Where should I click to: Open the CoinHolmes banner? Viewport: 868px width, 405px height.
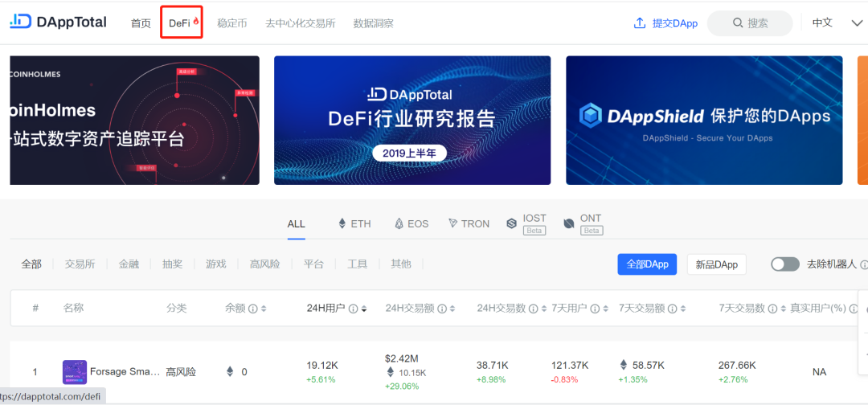coord(134,120)
